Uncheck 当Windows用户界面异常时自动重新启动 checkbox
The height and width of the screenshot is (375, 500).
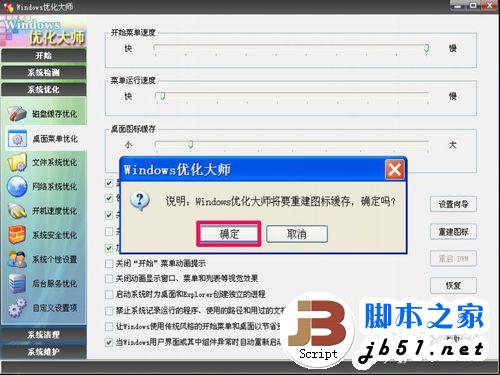(109, 342)
